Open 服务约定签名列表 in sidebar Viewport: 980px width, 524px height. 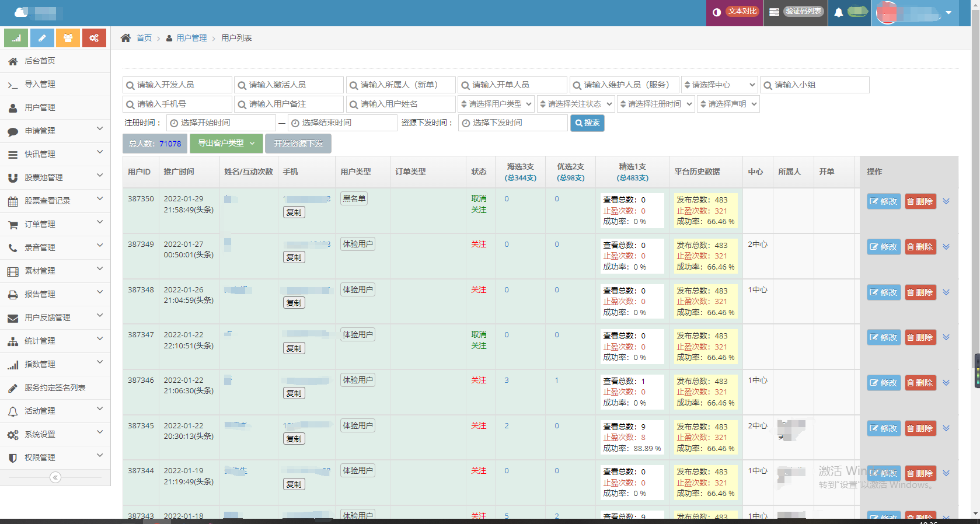55,387
